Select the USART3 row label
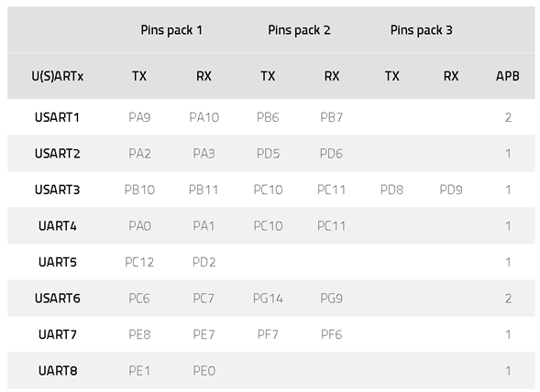 [x=57, y=190]
